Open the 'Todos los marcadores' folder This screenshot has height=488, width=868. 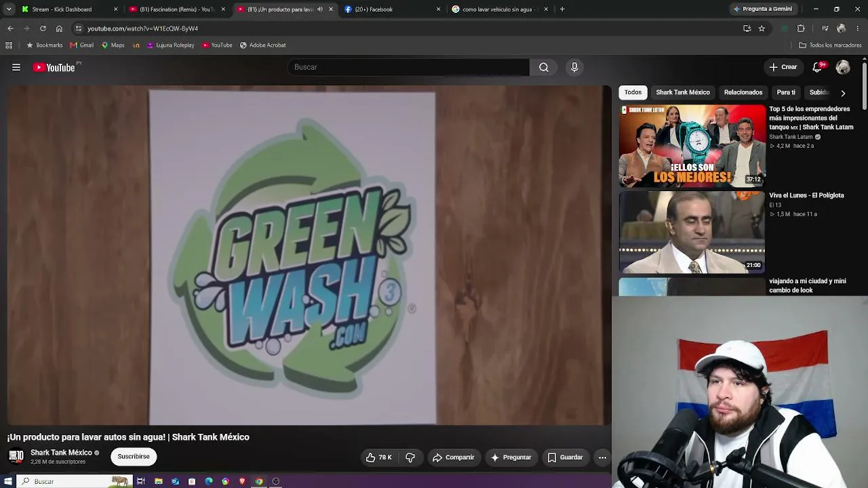point(830,45)
